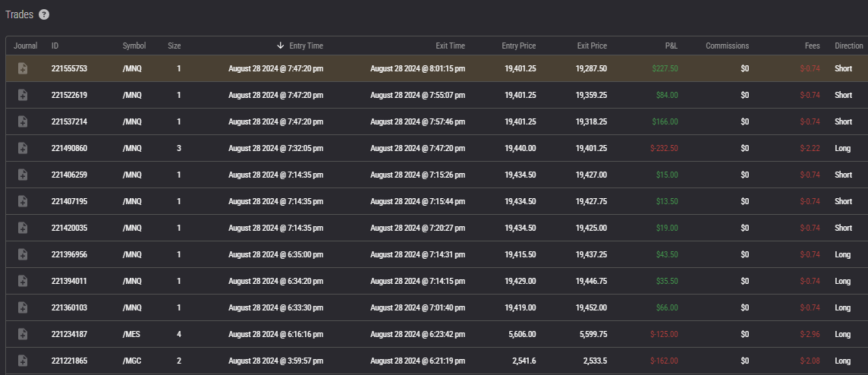Select the P&L value $227.50
Screen dimensions: 868x375
(665, 68)
